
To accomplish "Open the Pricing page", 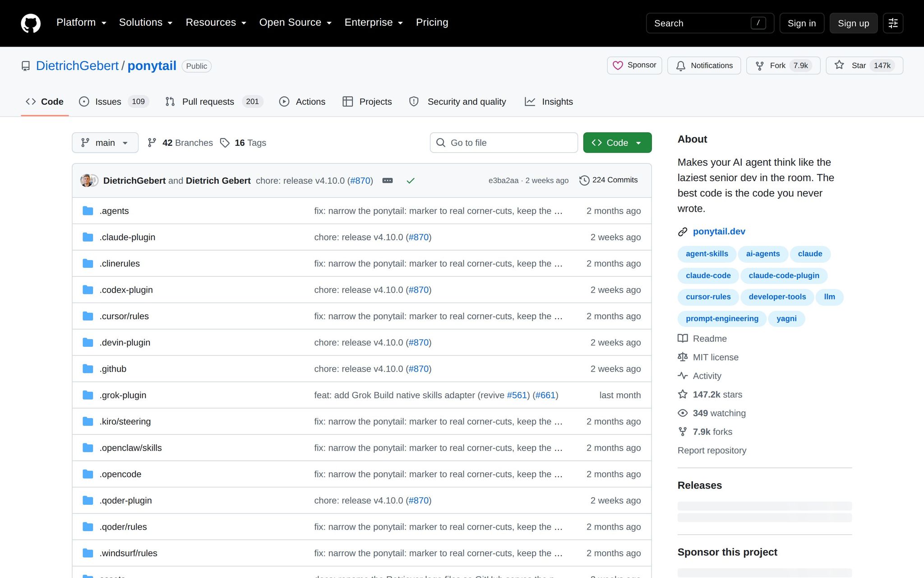I will tap(432, 23).
